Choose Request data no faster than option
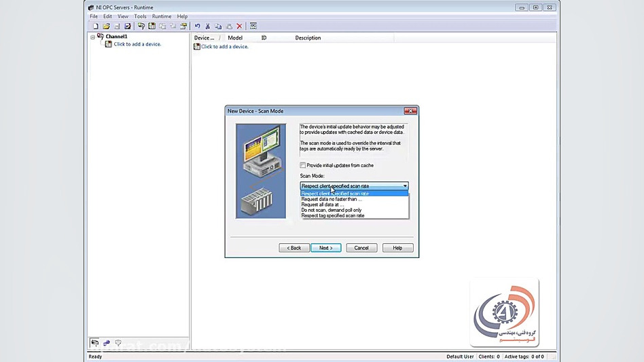 (x=355, y=199)
